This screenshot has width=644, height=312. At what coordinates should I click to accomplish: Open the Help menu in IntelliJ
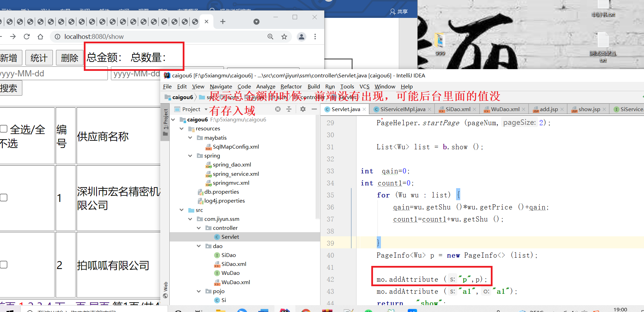tap(407, 86)
